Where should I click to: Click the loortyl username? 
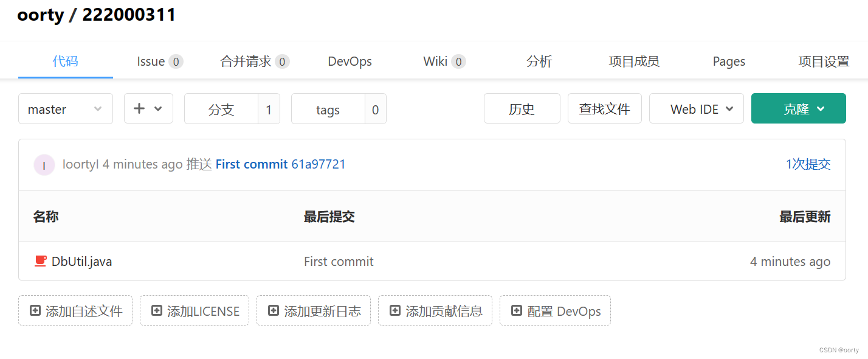point(80,164)
